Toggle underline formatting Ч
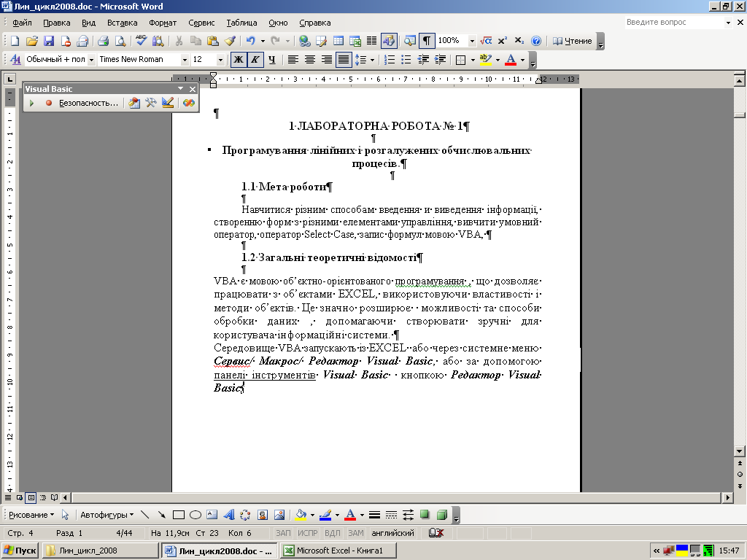 click(272, 60)
